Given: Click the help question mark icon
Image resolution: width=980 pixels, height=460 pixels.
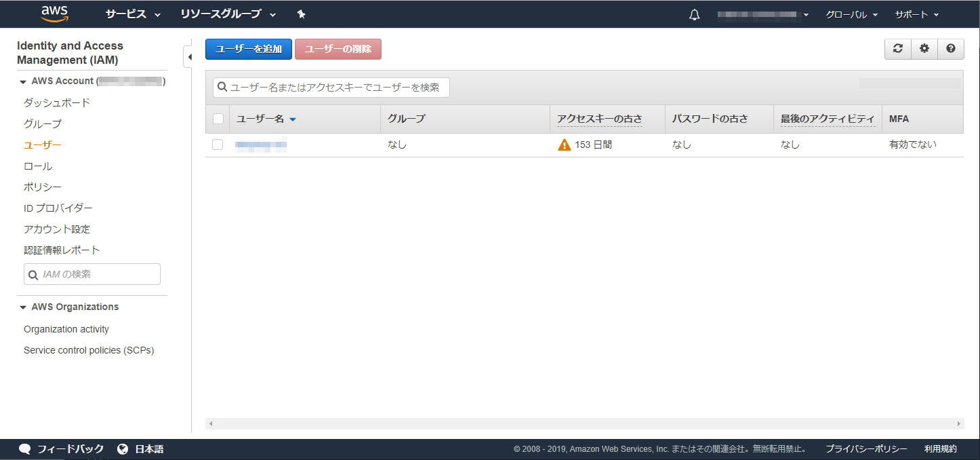Looking at the screenshot, I should [951, 49].
